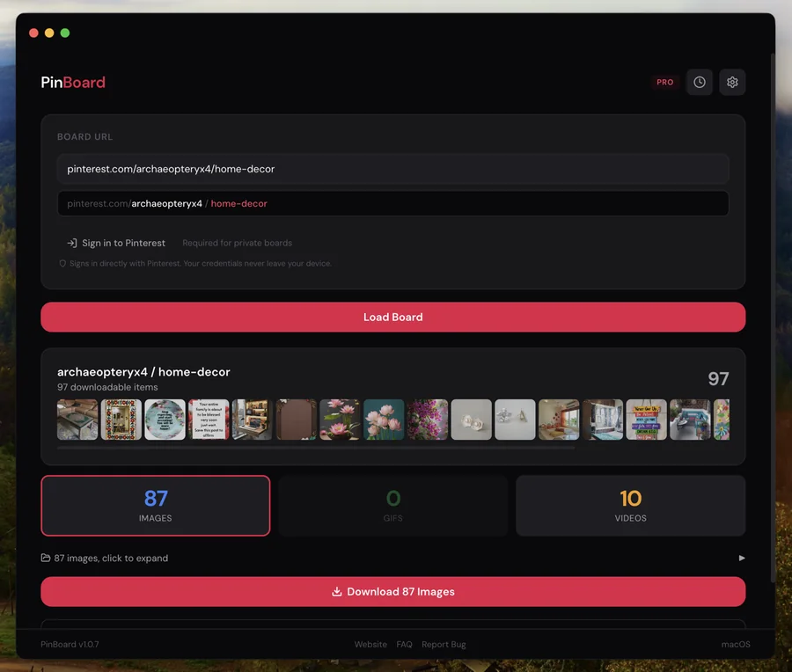Click the folder icon beside 87 images
The width and height of the screenshot is (792, 672).
point(46,558)
